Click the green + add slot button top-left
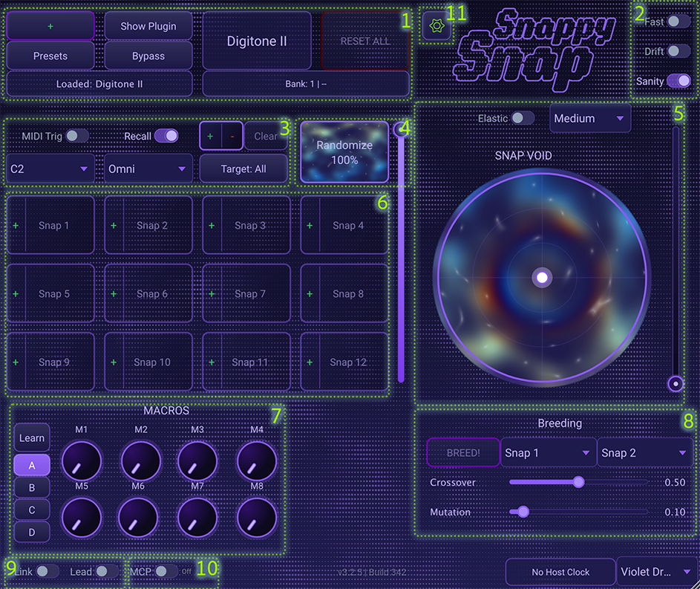700x589 pixels. pos(50,25)
